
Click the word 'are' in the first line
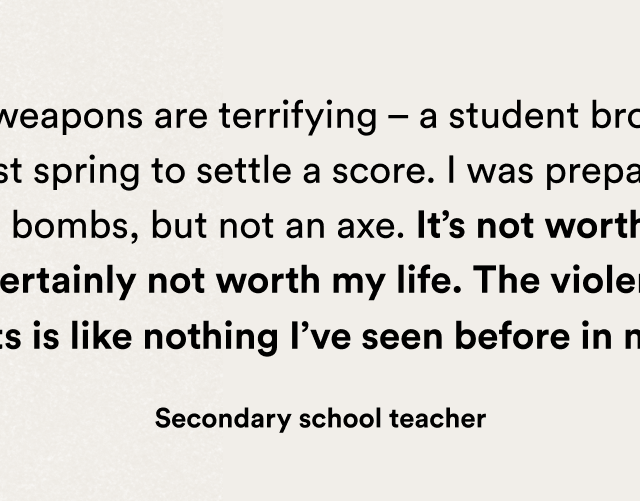coord(181,119)
